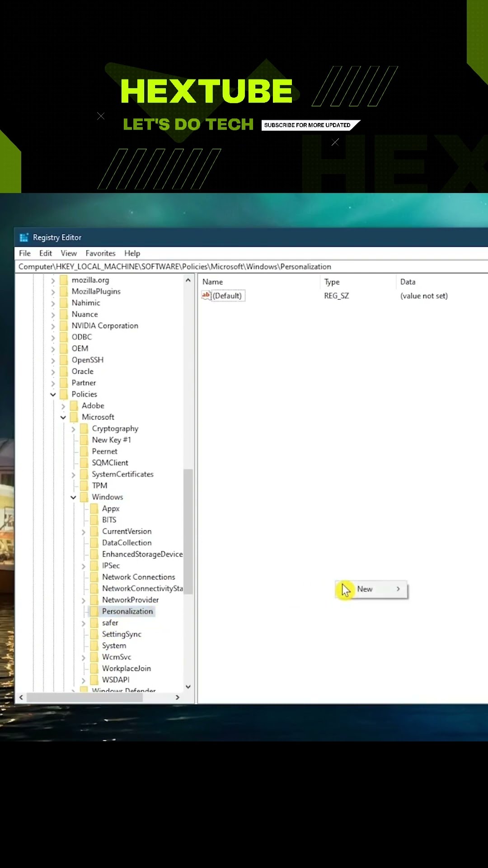
Task: Click the Partner folder icon
Action: tap(64, 383)
